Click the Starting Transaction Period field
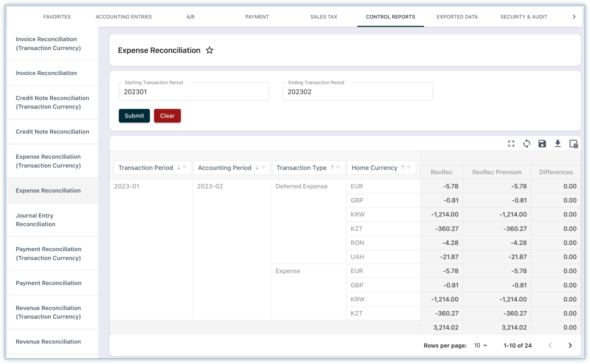The image size is (590, 364). click(194, 92)
